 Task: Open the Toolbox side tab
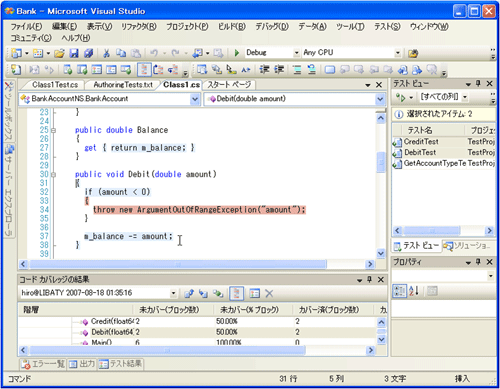pos(9,111)
